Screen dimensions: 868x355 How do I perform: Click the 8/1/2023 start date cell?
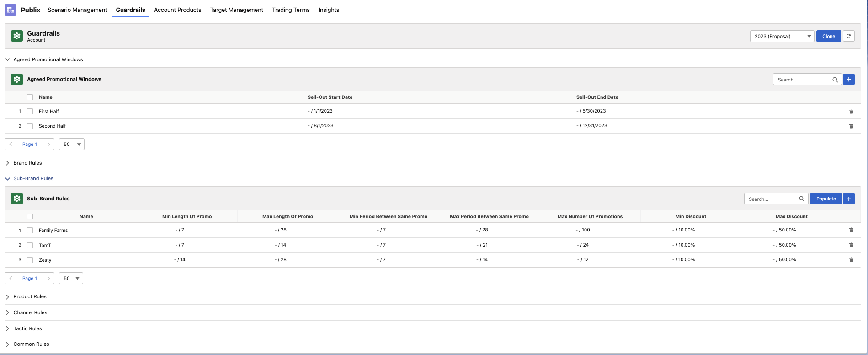320,125
